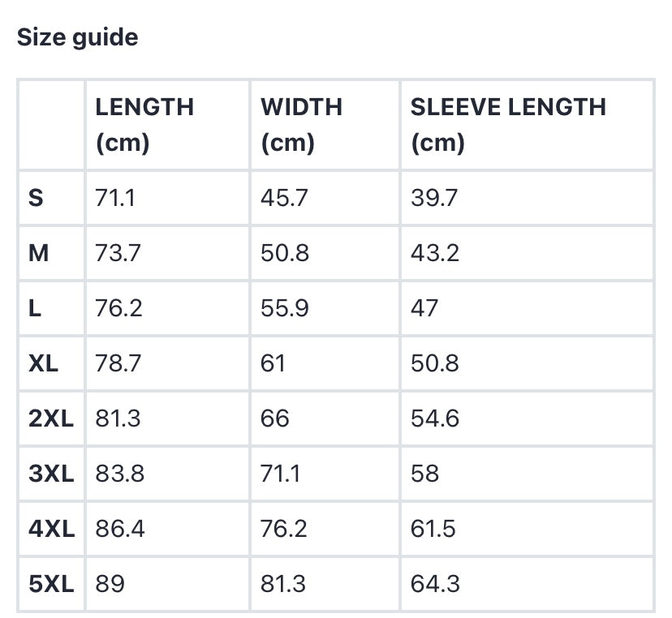Click the 54.6 sleeve length cell
The image size is (672, 618).
[x=435, y=418]
